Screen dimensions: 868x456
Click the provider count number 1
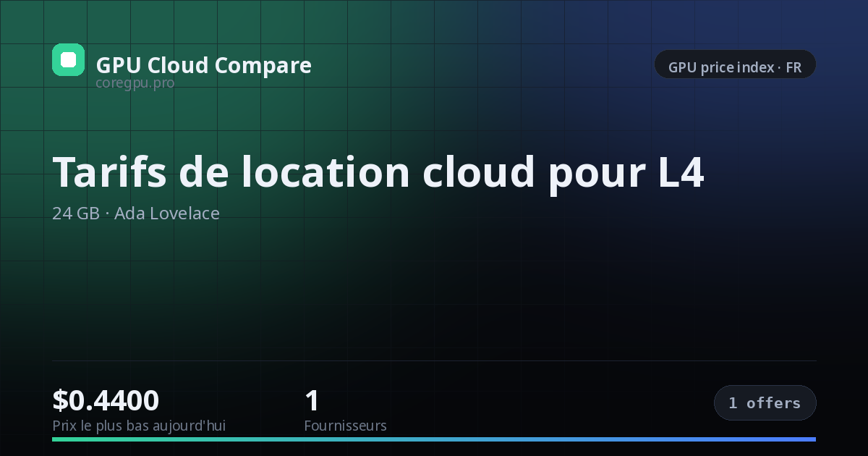[312, 400]
